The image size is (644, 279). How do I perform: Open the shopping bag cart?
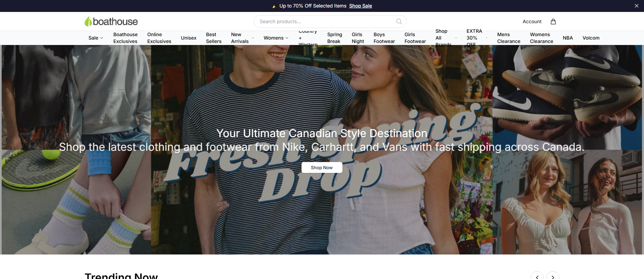point(553,21)
